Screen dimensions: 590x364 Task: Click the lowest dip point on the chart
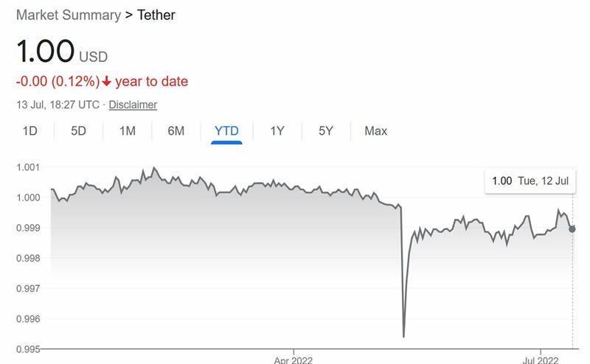[x=403, y=337]
